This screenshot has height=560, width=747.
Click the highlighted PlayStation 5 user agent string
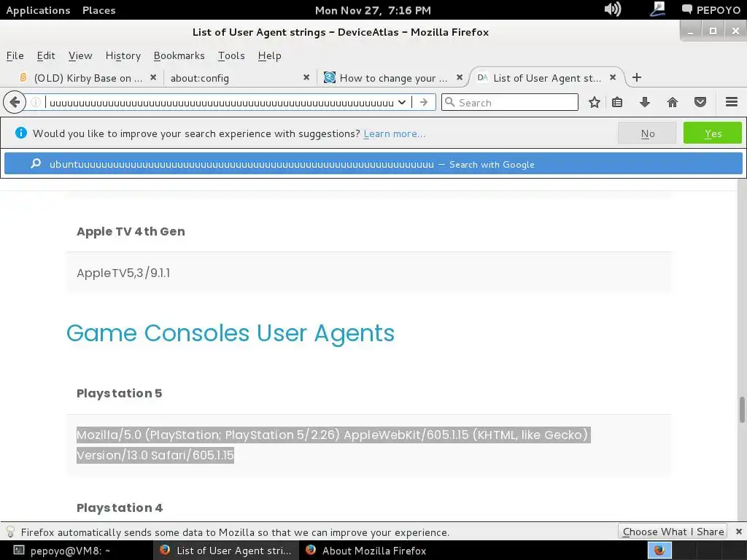(333, 445)
